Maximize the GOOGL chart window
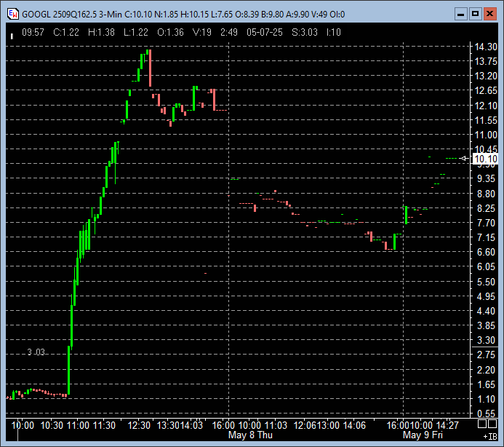The image size is (504, 447). (x=475, y=14)
